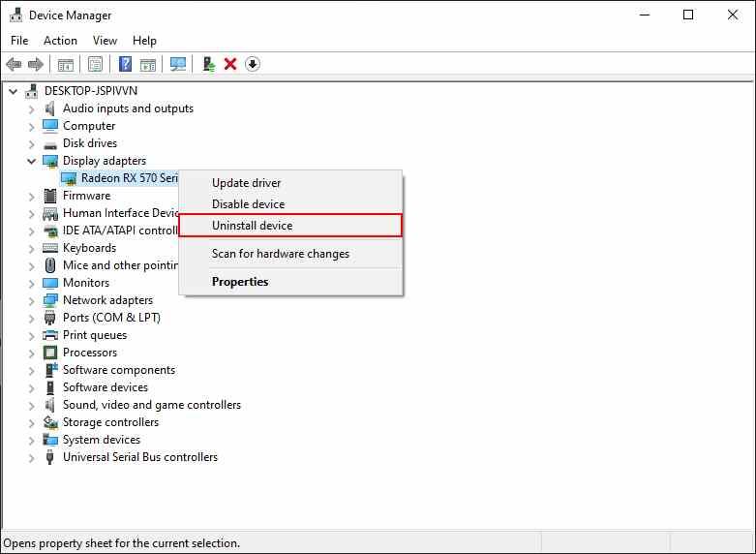Viewport: 756px width, 554px height.
Task: Select the IDE ATA/ATAPI controllers row
Action: point(121,231)
